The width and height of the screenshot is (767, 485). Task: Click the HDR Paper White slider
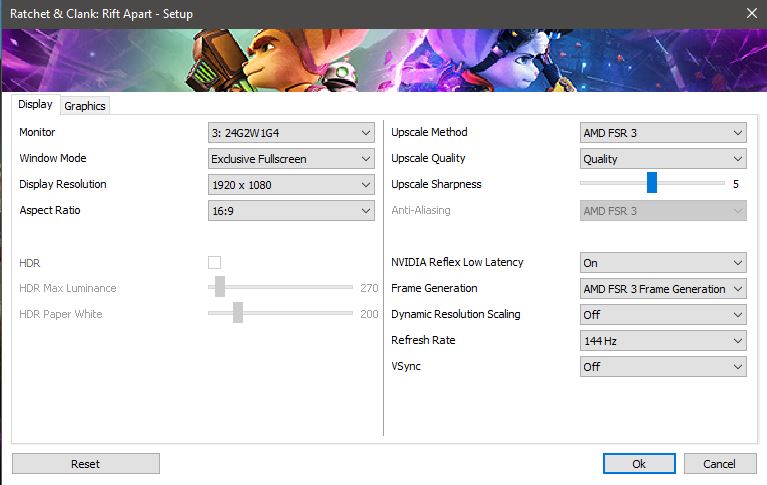pos(280,313)
